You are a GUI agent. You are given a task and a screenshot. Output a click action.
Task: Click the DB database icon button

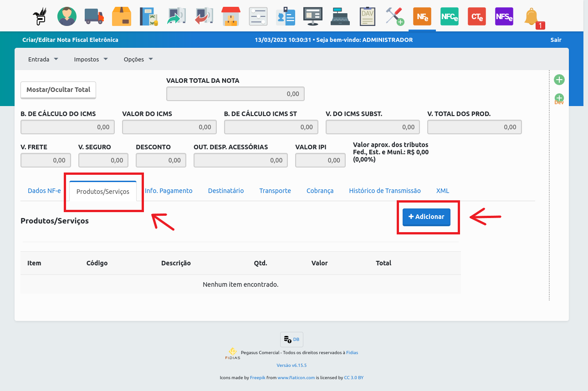point(291,340)
